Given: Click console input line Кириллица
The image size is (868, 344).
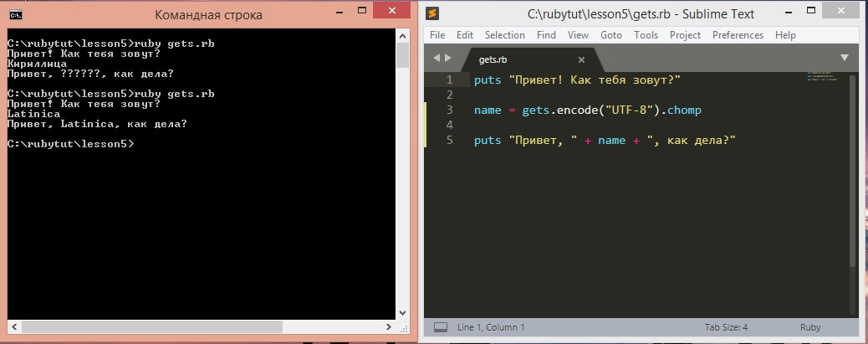Looking at the screenshot, I should (37, 64).
